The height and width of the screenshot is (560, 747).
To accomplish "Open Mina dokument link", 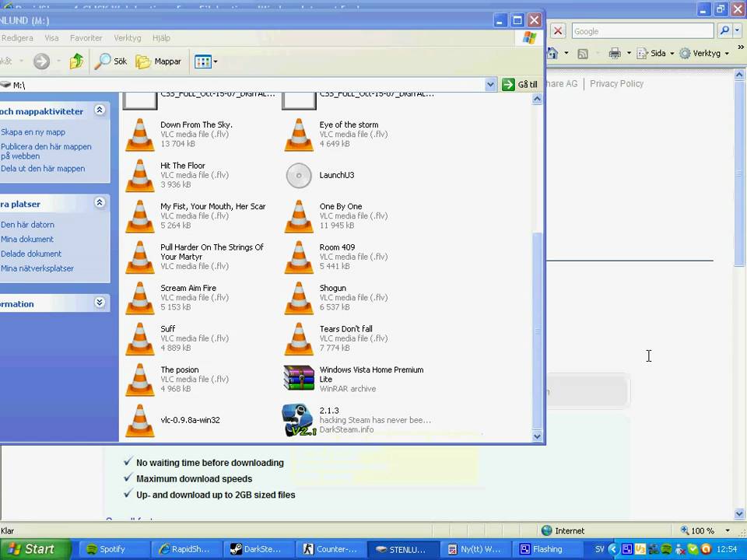I will (26, 240).
